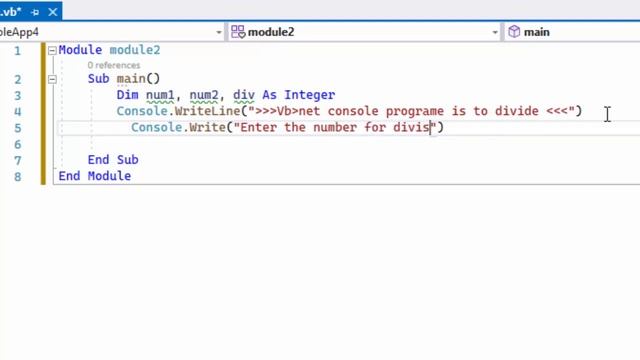The image size is (640, 360).
Task: Click line number 8 in the margin
Action: pos(18,177)
